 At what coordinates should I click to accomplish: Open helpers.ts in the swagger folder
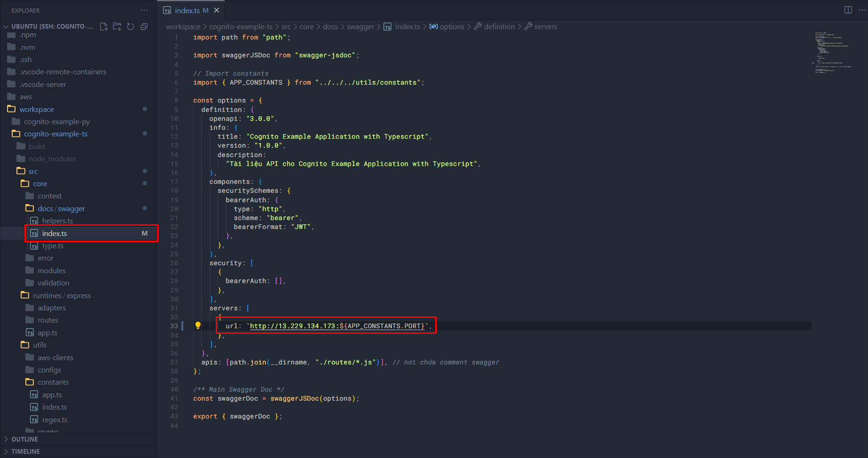[x=57, y=221]
